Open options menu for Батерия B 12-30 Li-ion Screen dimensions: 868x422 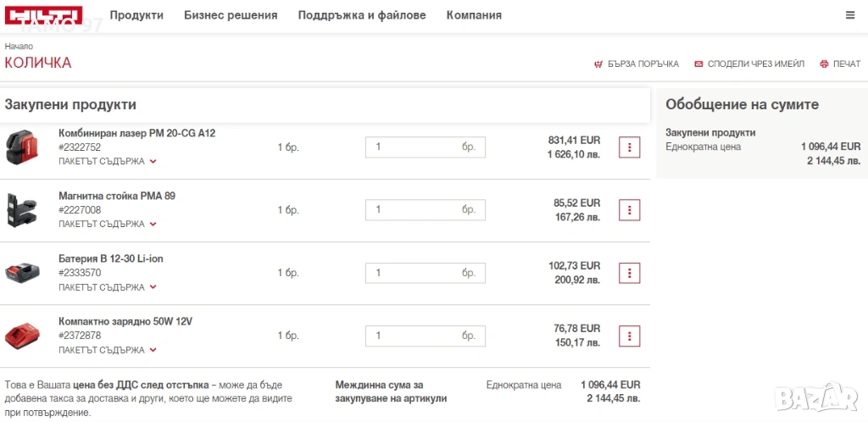coord(630,273)
